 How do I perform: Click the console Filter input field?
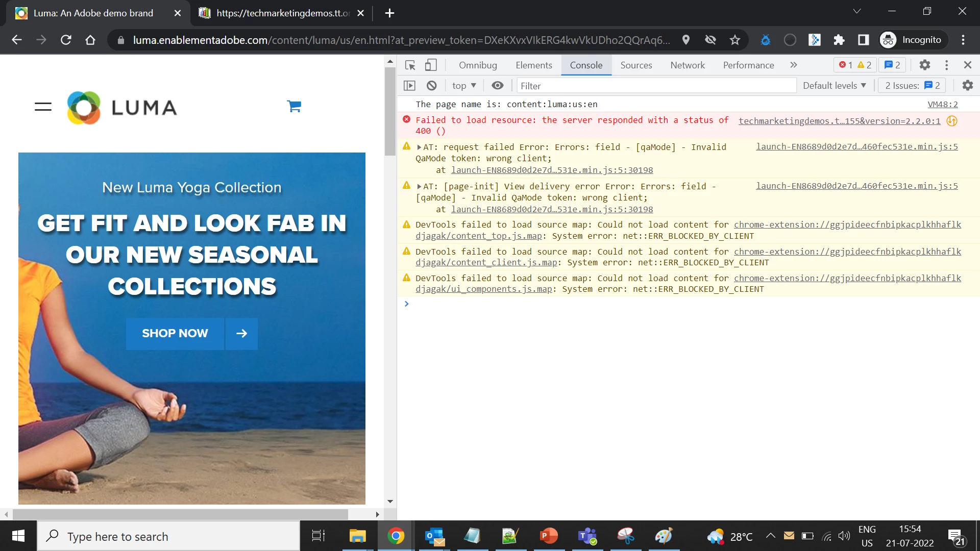point(656,86)
